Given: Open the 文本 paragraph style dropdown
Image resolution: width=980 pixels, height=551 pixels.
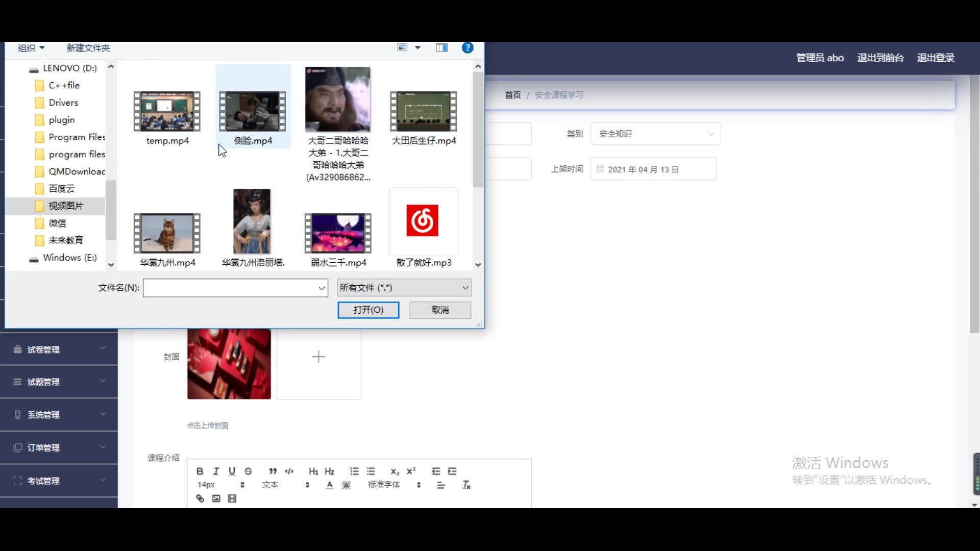Looking at the screenshot, I should (286, 485).
